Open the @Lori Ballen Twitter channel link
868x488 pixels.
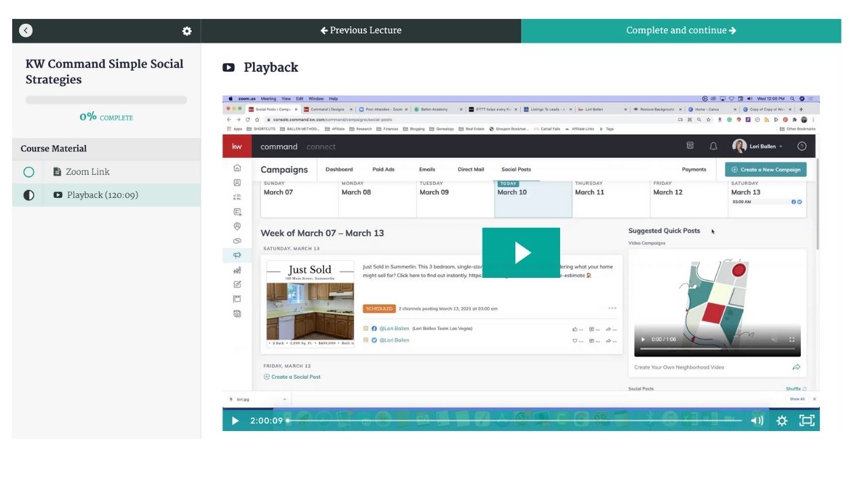(x=394, y=340)
